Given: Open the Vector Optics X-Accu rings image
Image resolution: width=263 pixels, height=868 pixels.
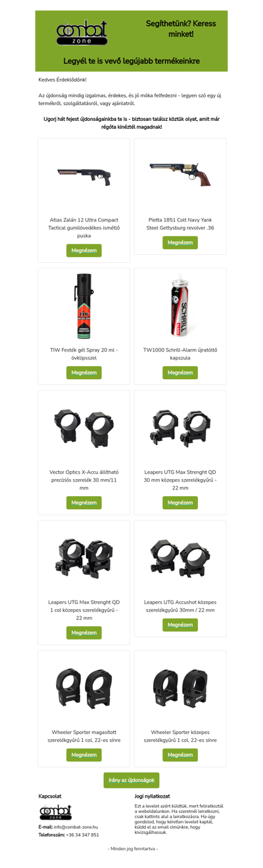Looking at the screenshot, I should (84, 428).
